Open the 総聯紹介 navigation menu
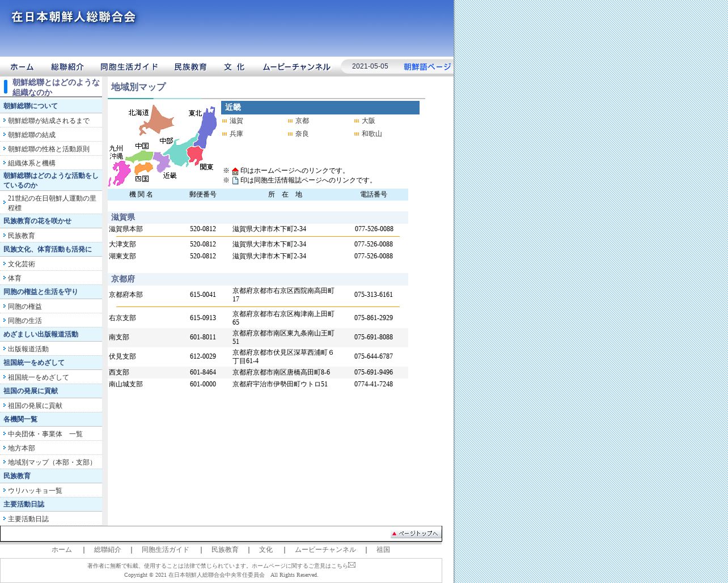Screen dimensions: 728x583 click(x=67, y=67)
